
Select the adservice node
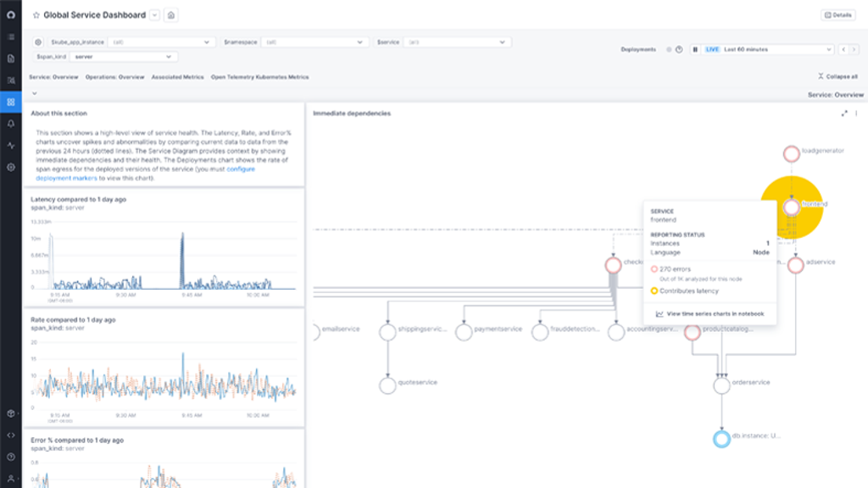click(x=795, y=265)
